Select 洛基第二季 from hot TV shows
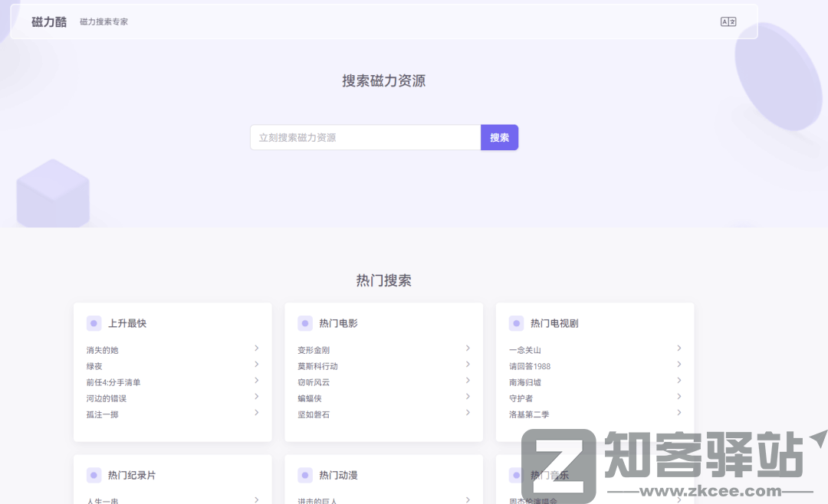The width and height of the screenshot is (828, 504). (530, 412)
